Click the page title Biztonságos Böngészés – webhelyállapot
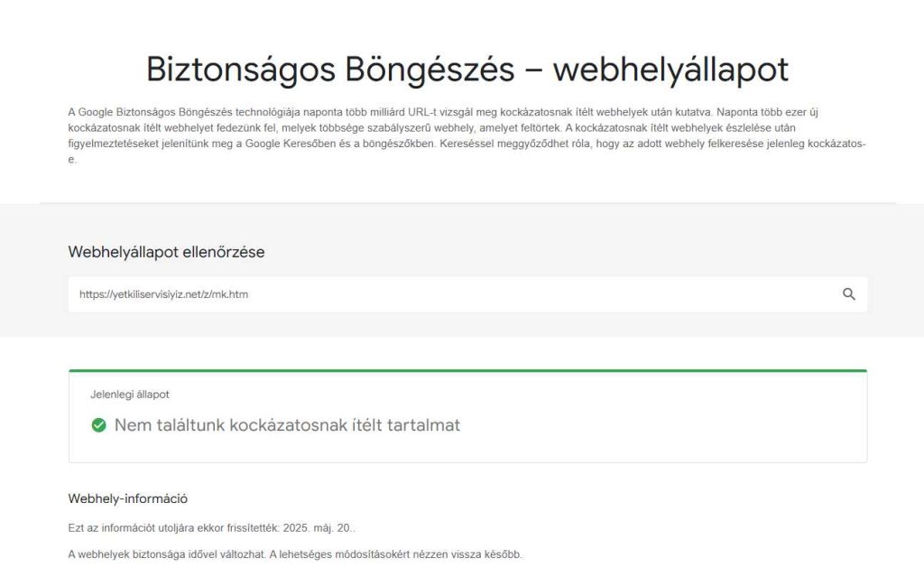Screen dimensions: 924x568 467,70
